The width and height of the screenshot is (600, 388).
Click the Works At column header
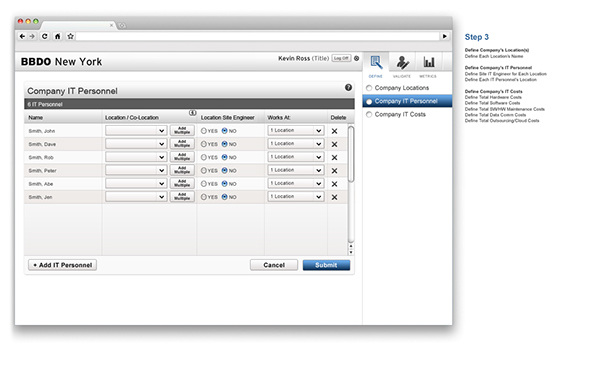pos(279,117)
